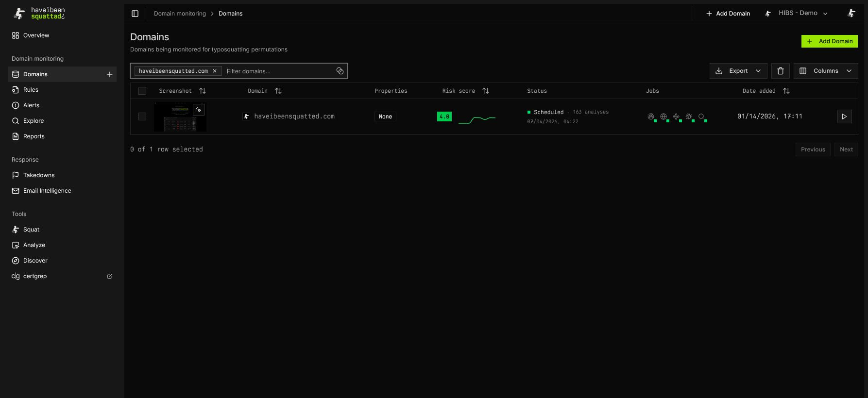Click the Analyze icon in sidebar

16,245
